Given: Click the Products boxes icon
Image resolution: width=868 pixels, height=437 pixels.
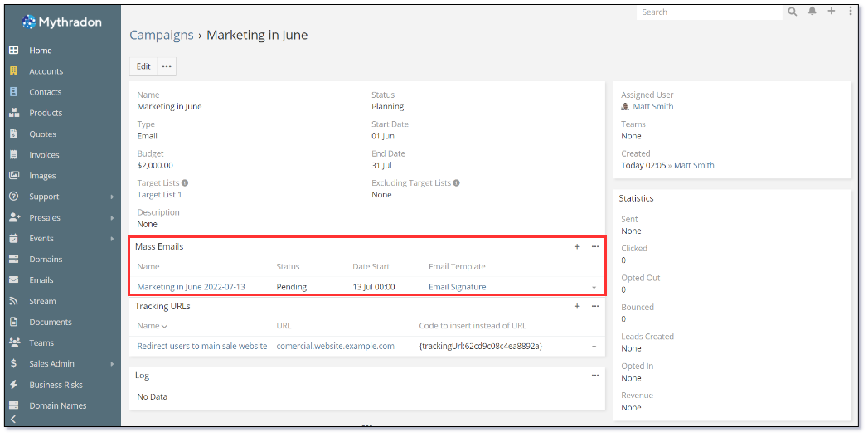Looking at the screenshot, I should (14, 113).
